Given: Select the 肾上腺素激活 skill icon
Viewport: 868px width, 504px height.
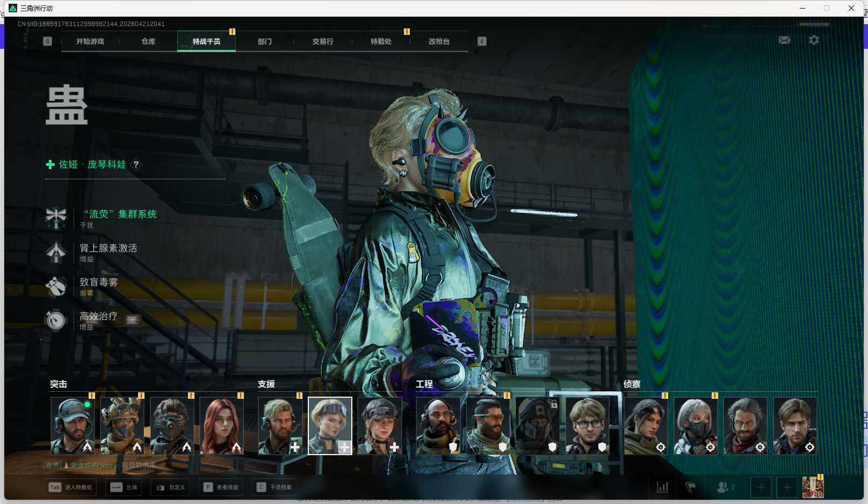Looking at the screenshot, I should coord(56,252).
